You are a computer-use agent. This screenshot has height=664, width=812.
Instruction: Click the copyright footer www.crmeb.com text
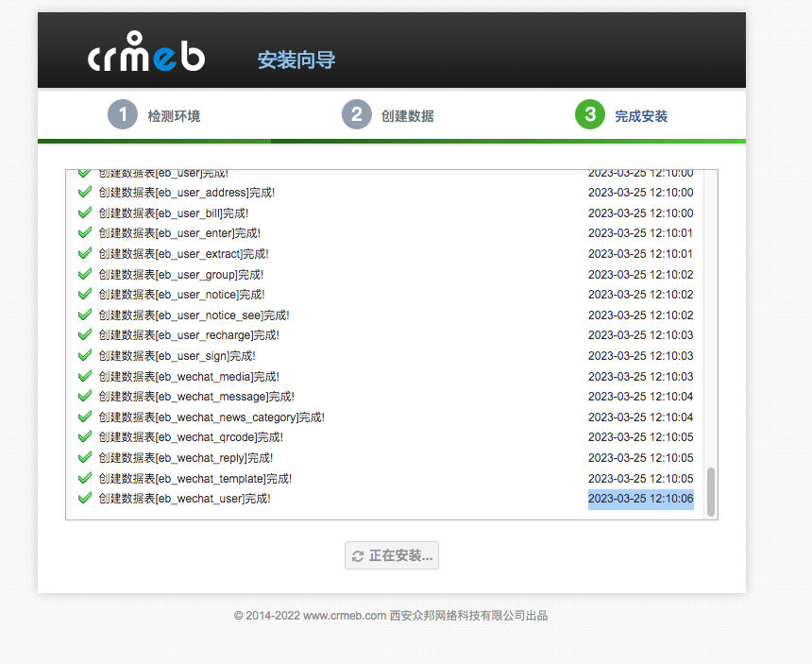tap(345, 616)
